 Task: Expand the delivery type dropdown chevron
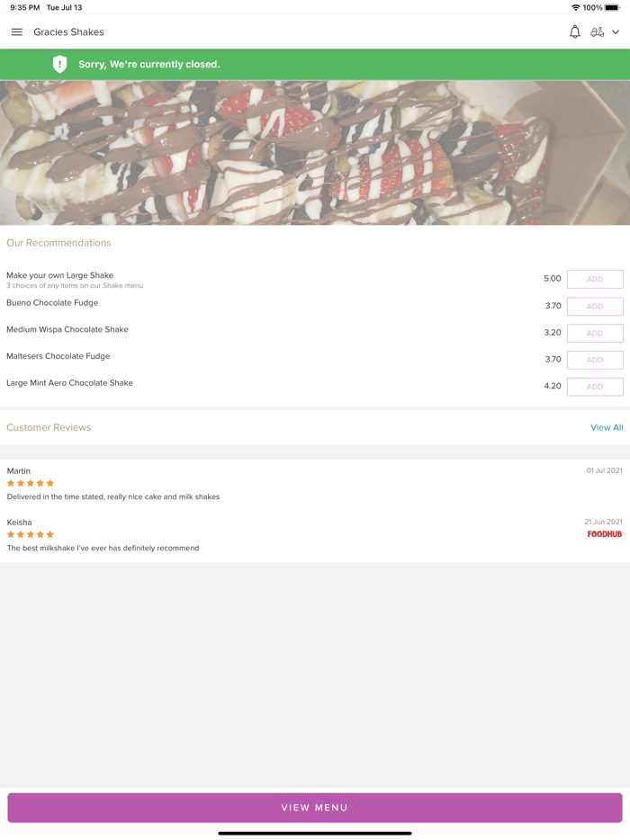tap(616, 32)
